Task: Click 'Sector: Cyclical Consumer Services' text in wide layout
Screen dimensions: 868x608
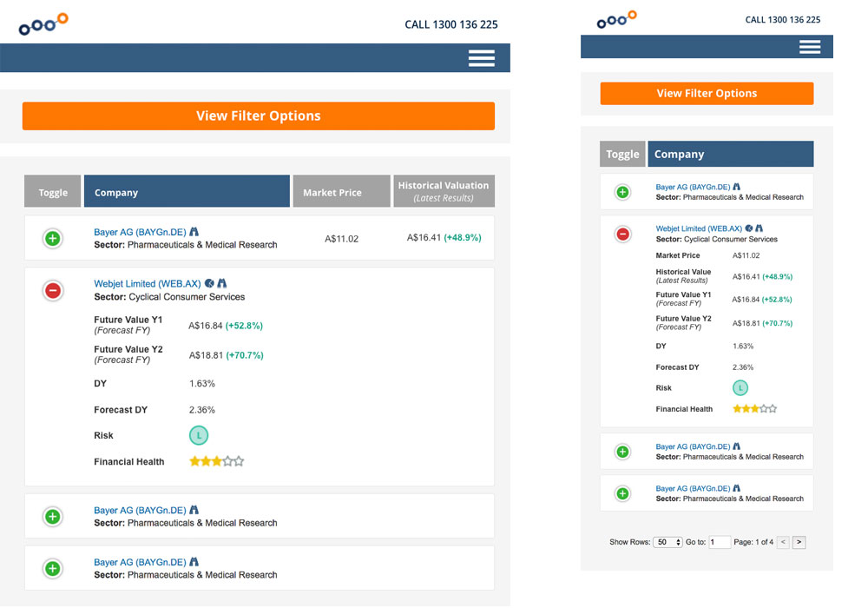Action: 169,297
